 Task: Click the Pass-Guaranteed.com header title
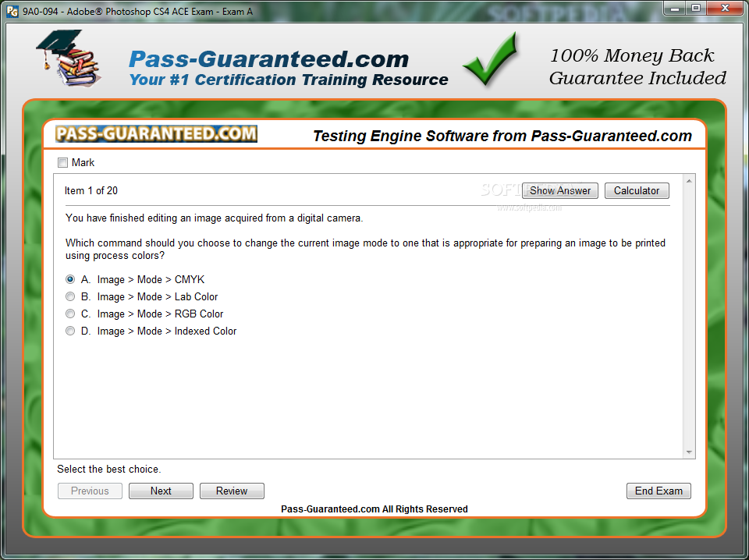tap(269, 60)
